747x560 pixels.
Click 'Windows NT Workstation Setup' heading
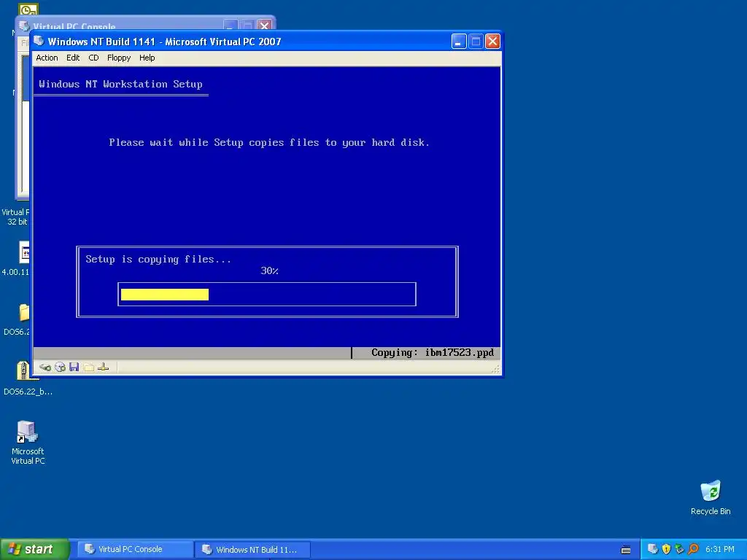point(120,85)
